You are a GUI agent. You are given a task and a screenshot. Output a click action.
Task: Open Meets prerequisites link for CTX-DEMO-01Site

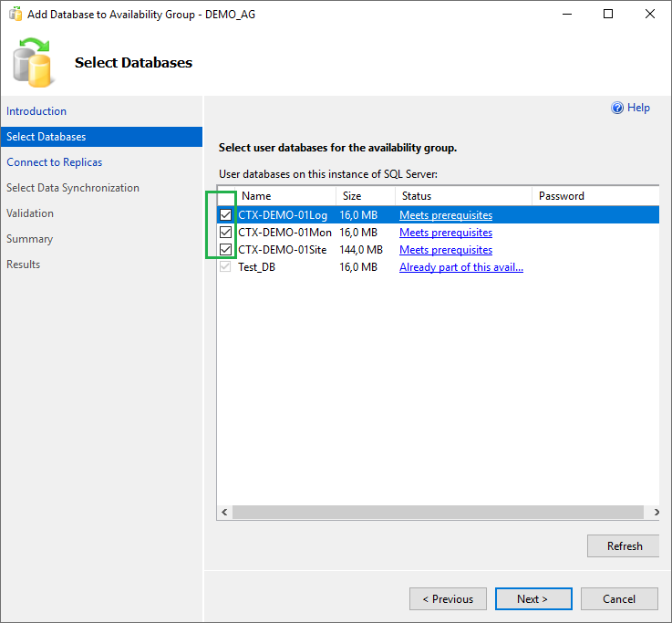click(x=446, y=250)
